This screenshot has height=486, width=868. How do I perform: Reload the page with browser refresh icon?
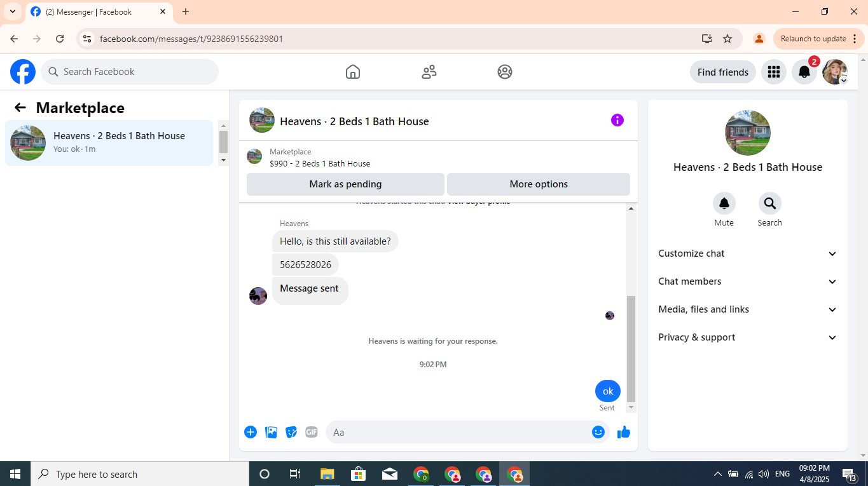tap(60, 39)
